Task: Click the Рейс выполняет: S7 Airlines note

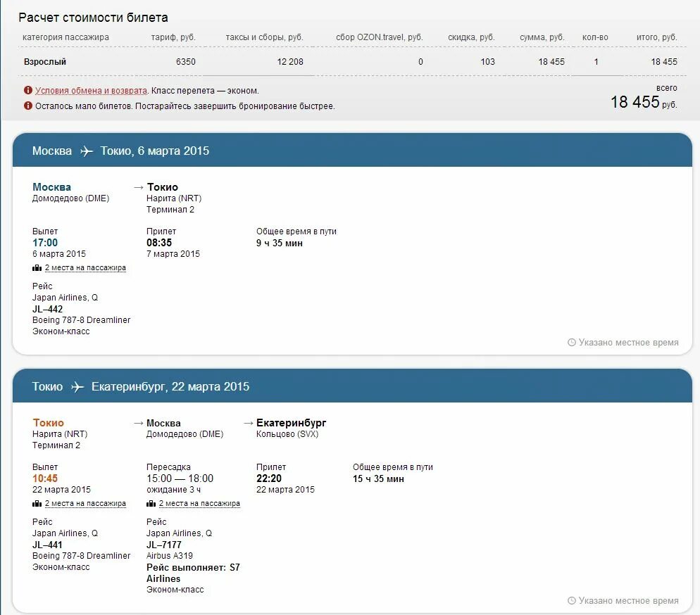Action: pyautogui.click(x=193, y=573)
